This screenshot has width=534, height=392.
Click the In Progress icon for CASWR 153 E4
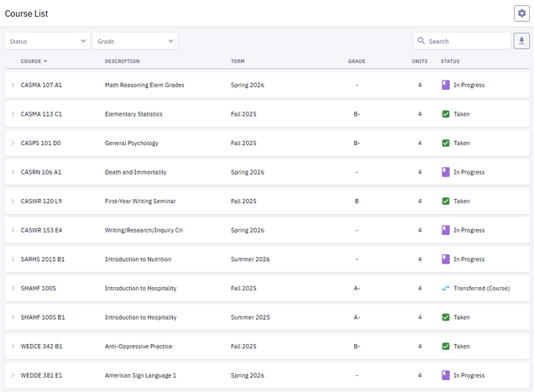(x=446, y=230)
